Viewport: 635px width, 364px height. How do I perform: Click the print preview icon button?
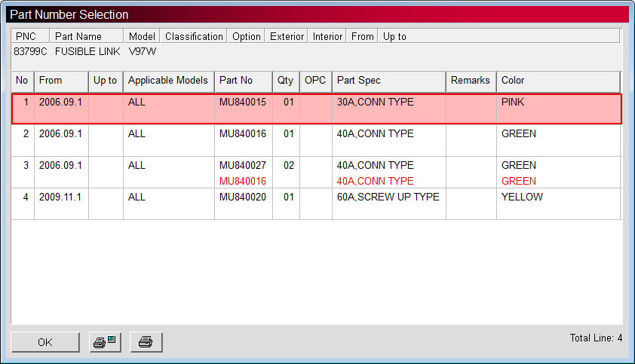pos(105,342)
